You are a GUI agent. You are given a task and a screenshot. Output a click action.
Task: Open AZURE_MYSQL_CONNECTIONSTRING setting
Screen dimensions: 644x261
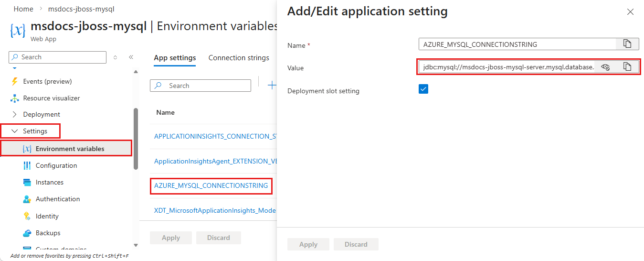click(211, 185)
